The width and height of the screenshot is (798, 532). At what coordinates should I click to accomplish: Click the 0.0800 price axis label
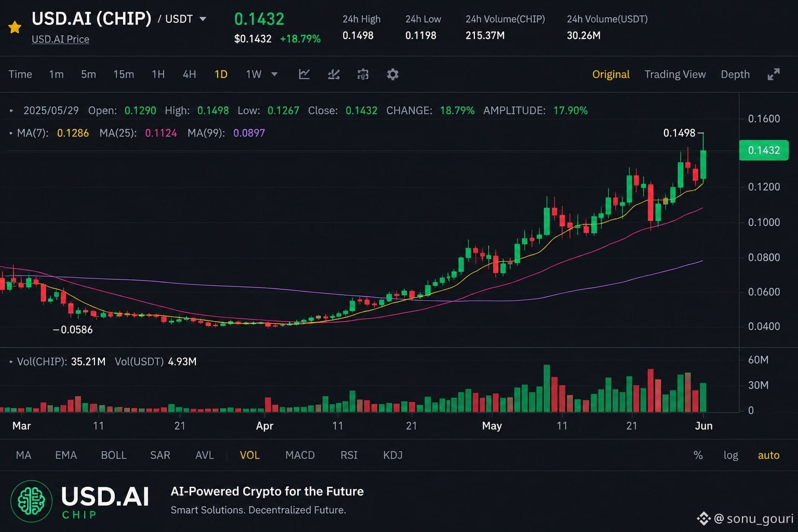click(764, 257)
